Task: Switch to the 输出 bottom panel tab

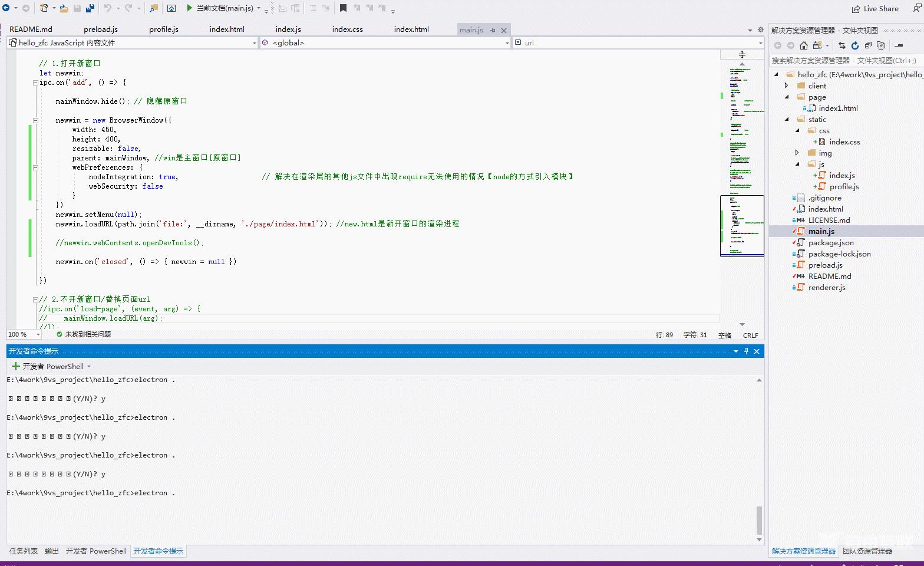Action: pyautogui.click(x=52, y=551)
